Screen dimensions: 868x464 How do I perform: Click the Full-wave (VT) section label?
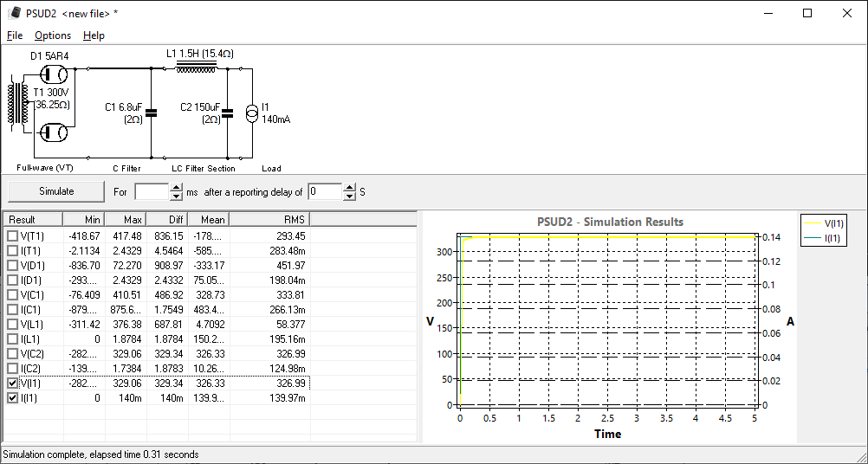point(45,168)
